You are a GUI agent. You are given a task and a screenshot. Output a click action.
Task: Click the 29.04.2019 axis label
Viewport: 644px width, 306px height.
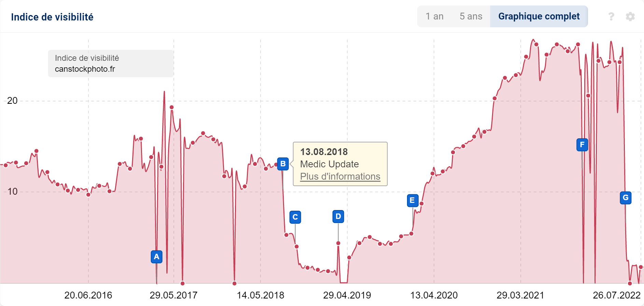coord(347,295)
